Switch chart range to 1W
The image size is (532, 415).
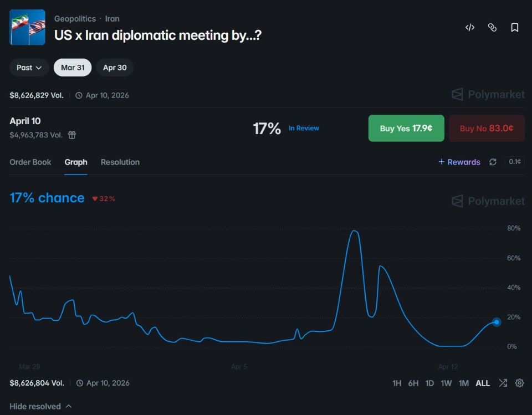tap(446, 383)
